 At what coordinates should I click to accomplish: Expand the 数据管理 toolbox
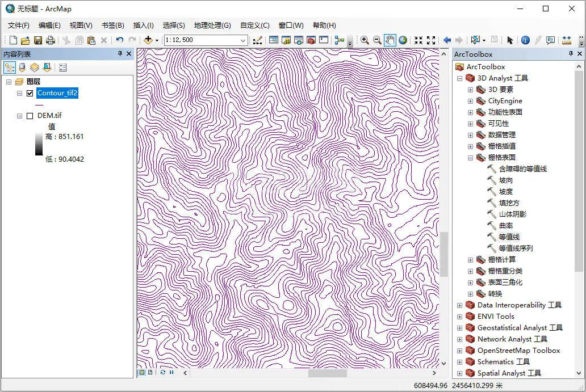tap(471, 134)
